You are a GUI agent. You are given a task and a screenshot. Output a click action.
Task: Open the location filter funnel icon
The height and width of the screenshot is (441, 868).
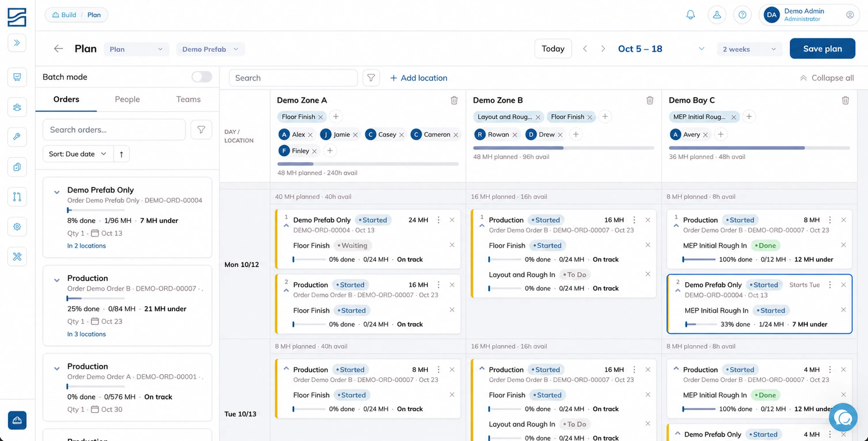click(371, 78)
